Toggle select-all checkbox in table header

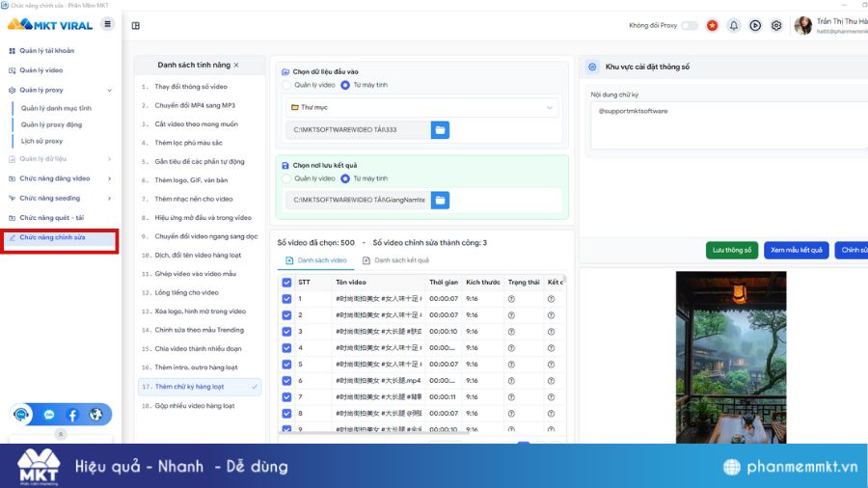point(286,283)
